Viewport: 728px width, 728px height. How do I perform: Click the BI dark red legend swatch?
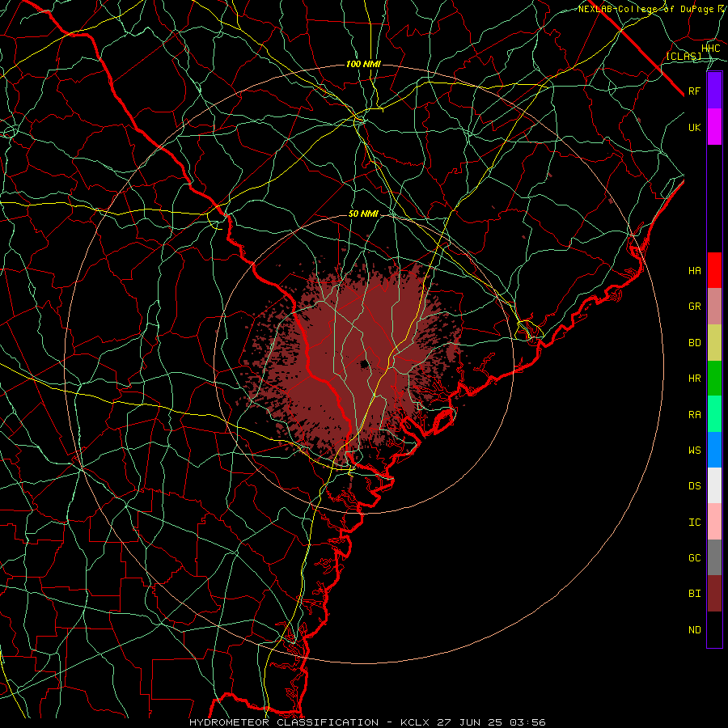714,594
